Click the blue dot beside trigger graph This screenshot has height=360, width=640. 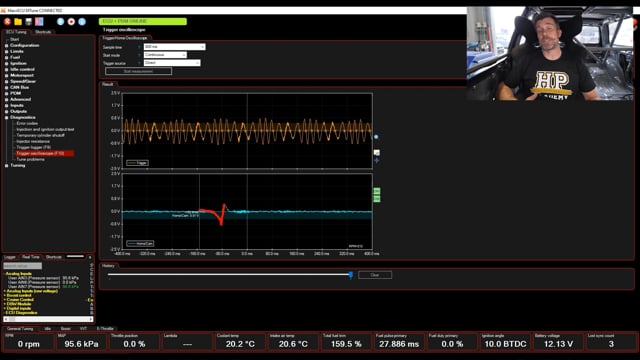pyautogui.click(x=376, y=137)
